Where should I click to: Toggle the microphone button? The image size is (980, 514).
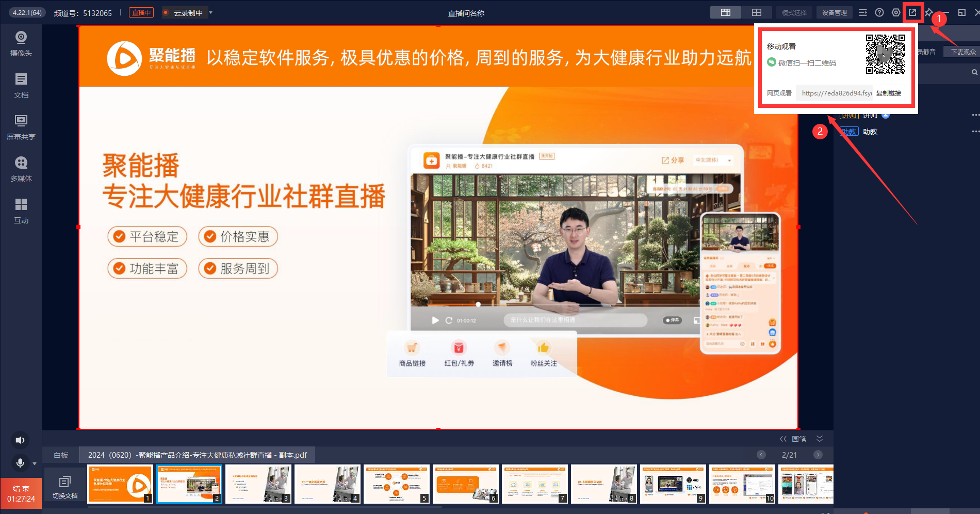[20, 463]
